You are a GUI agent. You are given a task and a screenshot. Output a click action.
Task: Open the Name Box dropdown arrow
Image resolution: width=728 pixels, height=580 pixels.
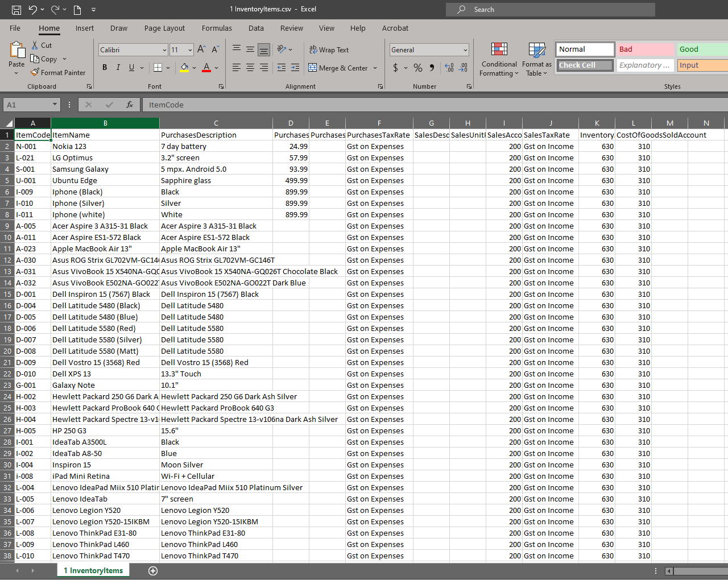[55, 105]
